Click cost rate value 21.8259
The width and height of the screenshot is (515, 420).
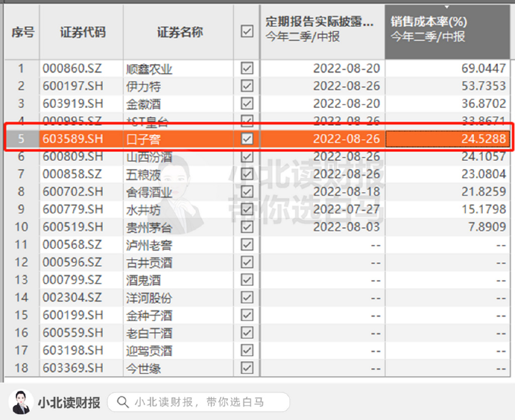pyautogui.click(x=483, y=191)
